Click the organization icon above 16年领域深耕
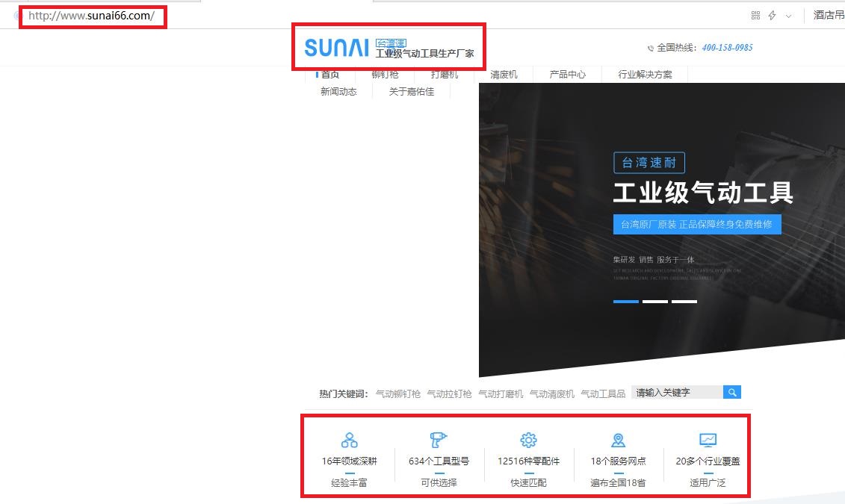The width and height of the screenshot is (845, 504). 349,440
